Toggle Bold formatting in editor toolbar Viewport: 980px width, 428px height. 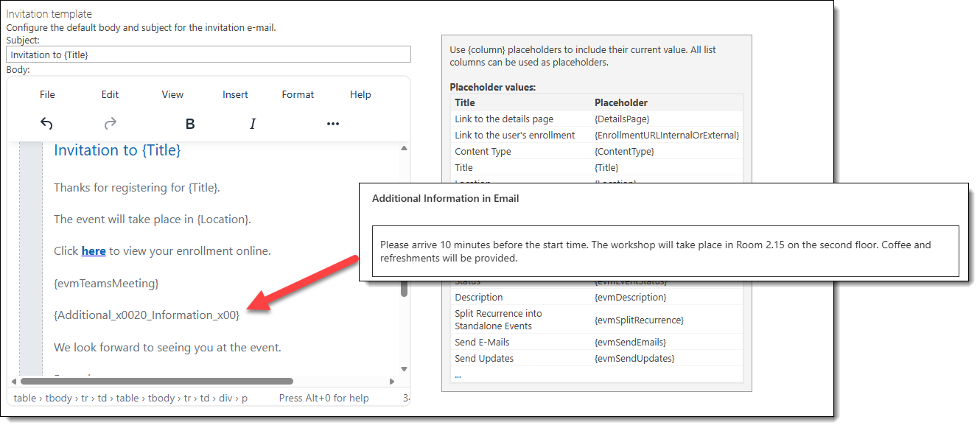point(189,124)
